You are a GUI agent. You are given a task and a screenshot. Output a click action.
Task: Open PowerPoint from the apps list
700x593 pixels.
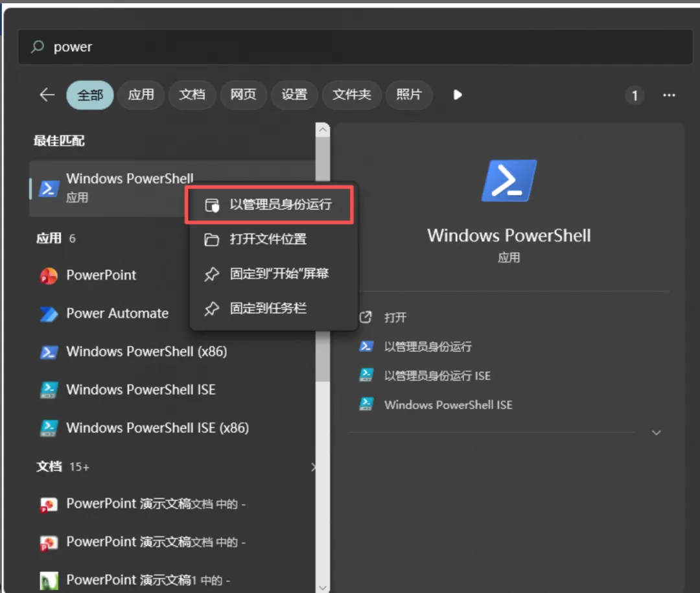pos(101,275)
